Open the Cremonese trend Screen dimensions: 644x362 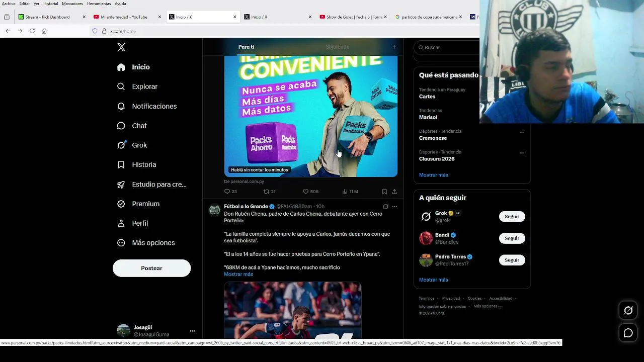[433, 138]
